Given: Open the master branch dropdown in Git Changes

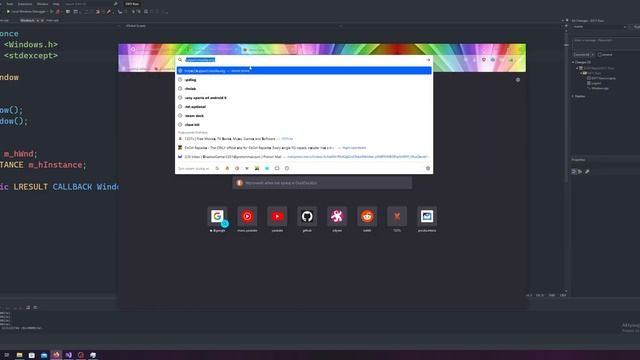Looking at the screenshot, I should [599, 27].
